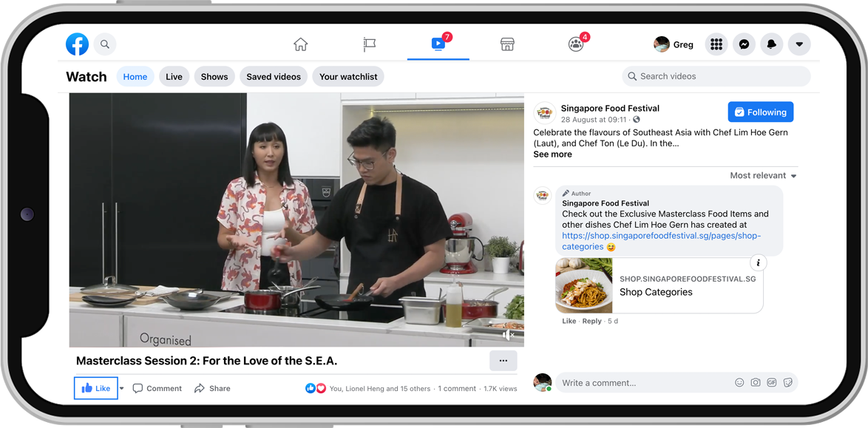Click the 28 August at 09:11 timestamp

click(x=594, y=120)
